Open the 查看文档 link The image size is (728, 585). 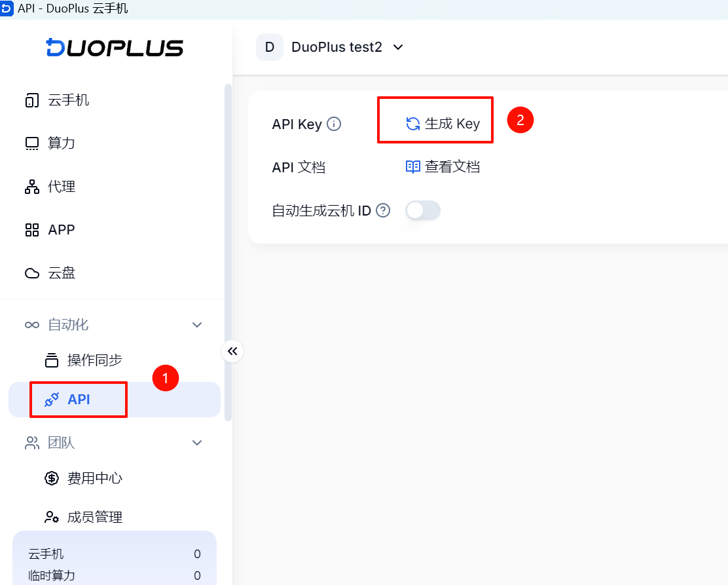click(443, 167)
